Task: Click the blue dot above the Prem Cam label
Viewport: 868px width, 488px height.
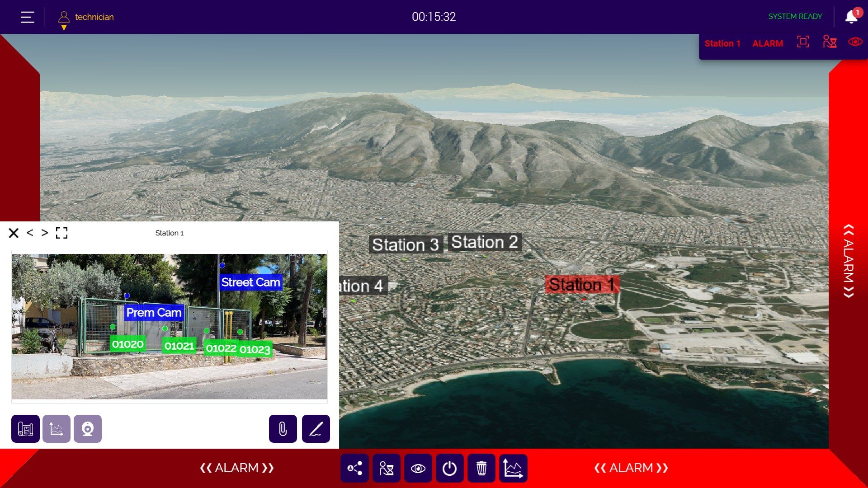Action: pos(127,296)
